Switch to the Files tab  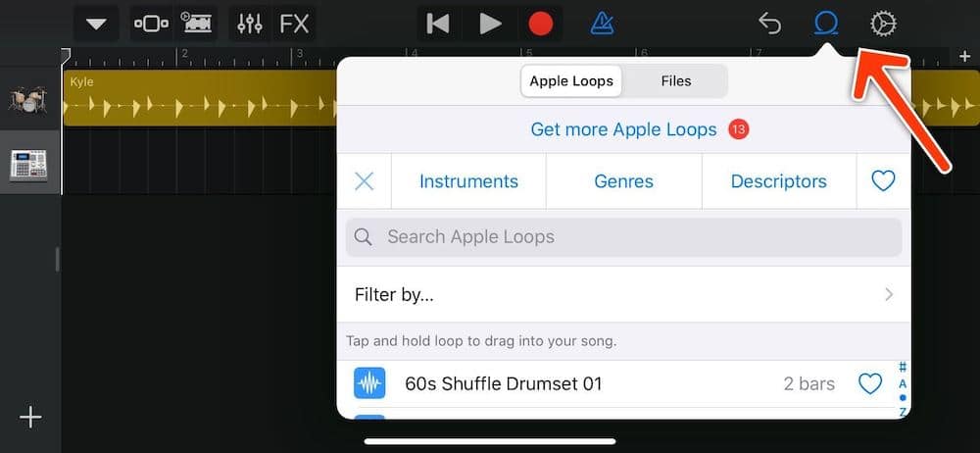[x=675, y=81]
